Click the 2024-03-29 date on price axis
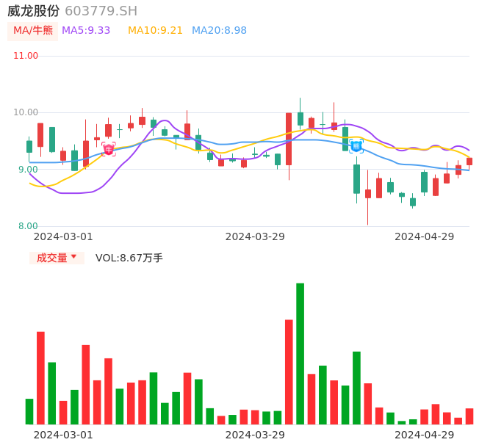504x445 pixels. tap(255, 236)
